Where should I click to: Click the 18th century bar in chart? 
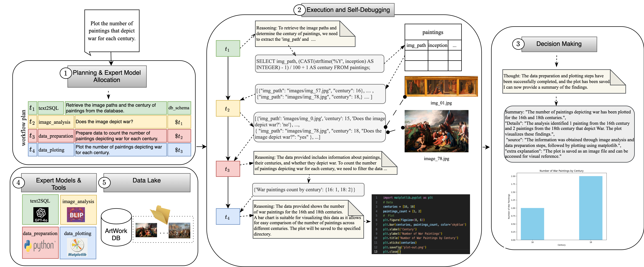(590, 208)
